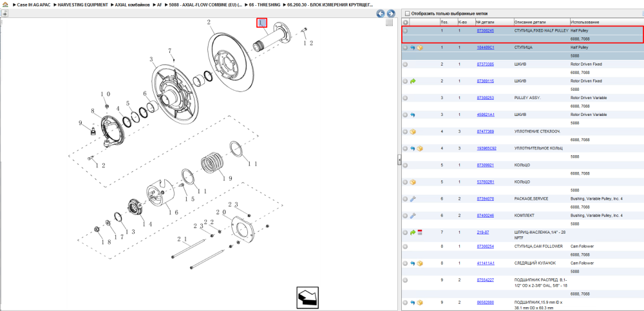This screenshot has width=644, height=311.
Task: Click green arrow in 219-87 row
Action: pos(413,232)
